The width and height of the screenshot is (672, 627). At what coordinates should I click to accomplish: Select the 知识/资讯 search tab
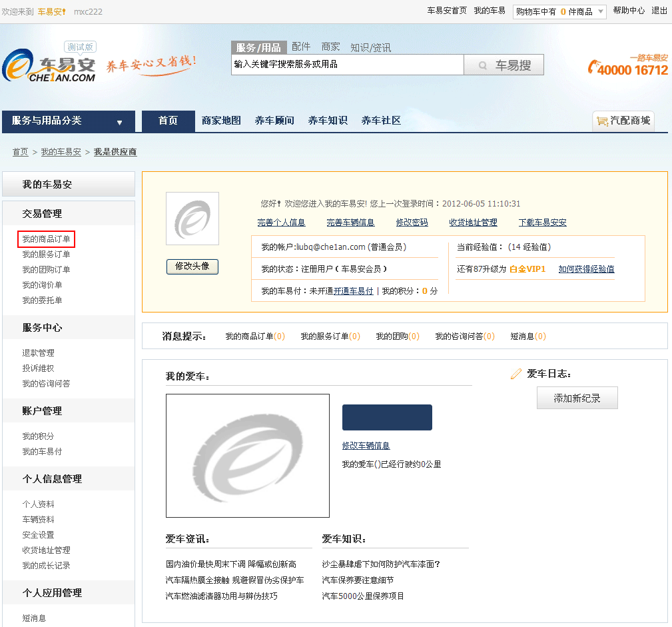coord(370,47)
